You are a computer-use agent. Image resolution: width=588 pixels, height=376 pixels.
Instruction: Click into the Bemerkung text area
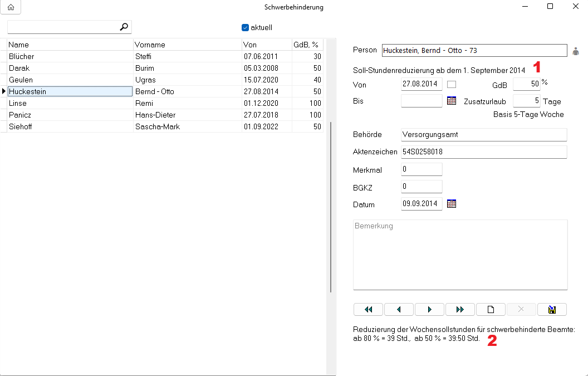point(460,255)
